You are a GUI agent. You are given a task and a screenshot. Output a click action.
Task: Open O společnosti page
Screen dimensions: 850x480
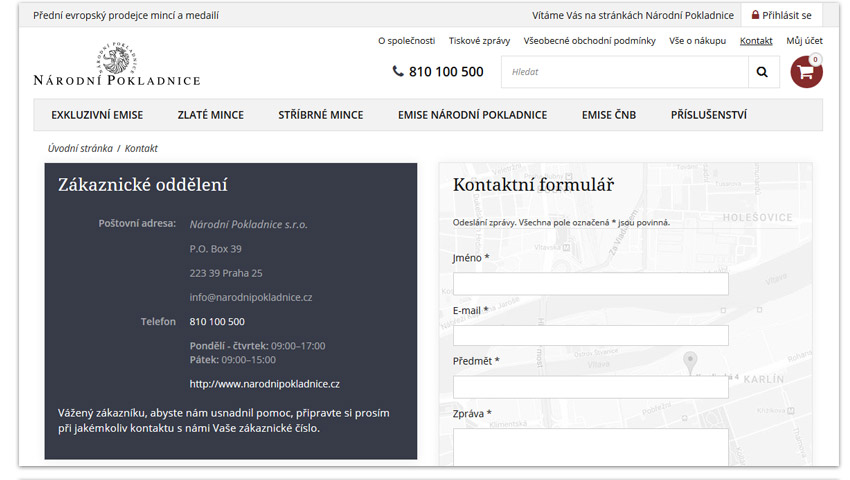(x=407, y=41)
